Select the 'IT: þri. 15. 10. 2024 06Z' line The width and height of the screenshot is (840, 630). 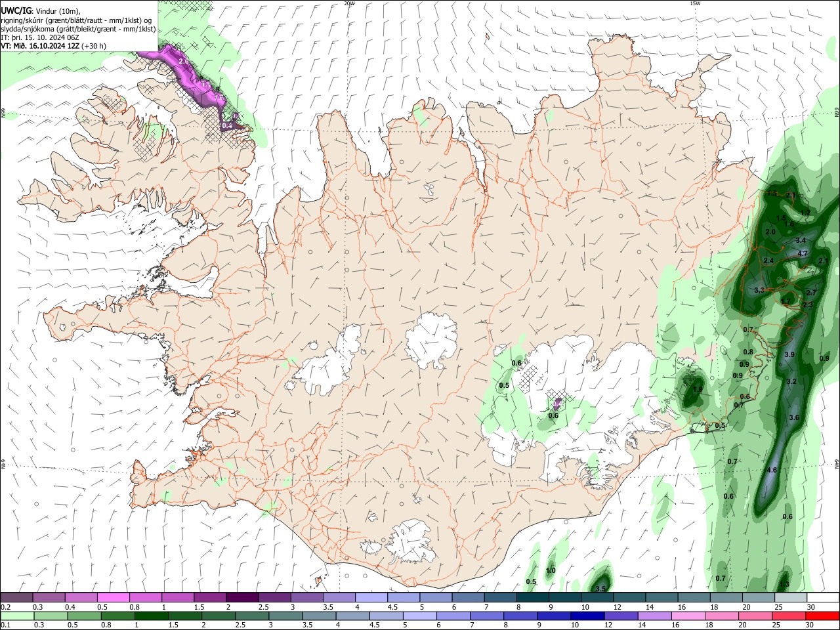[x=40, y=37]
